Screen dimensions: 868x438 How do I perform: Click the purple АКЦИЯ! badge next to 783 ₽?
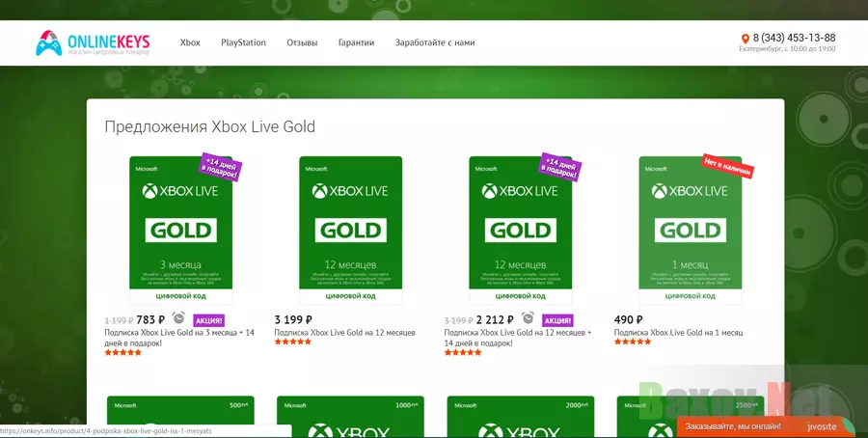click(208, 320)
